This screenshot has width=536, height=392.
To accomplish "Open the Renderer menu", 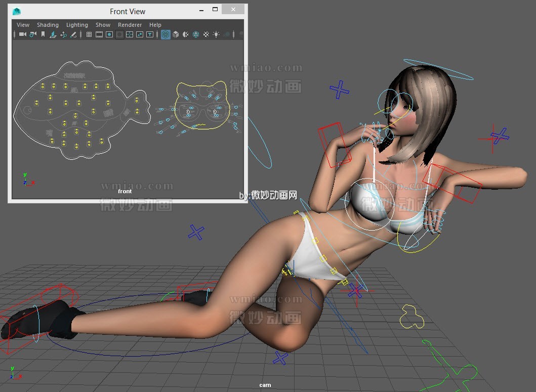I will pos(130,24).
